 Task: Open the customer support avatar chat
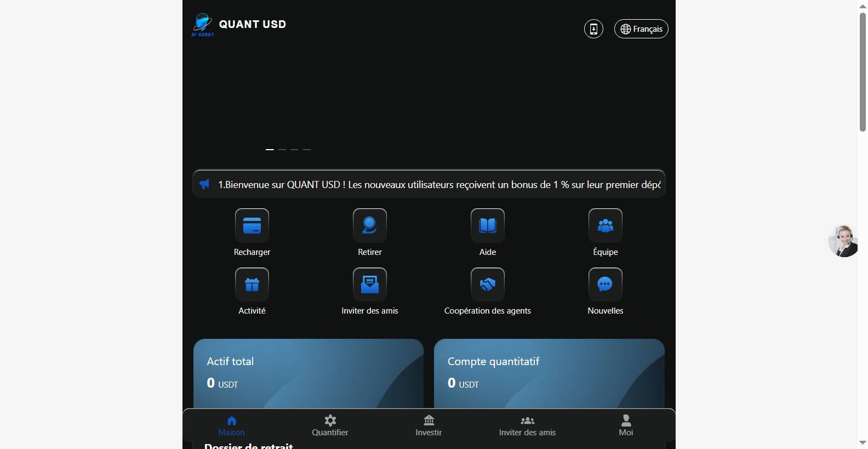click(x=843, y=241)
